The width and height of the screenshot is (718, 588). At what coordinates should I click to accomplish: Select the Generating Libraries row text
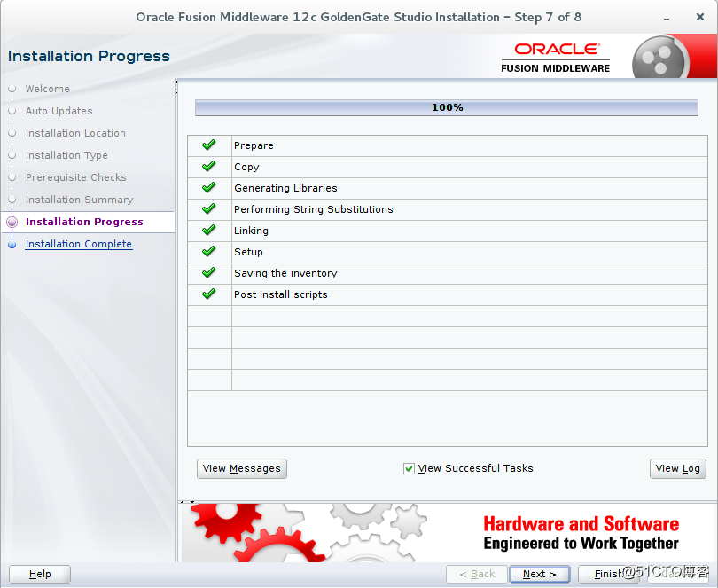click(285, 188)
